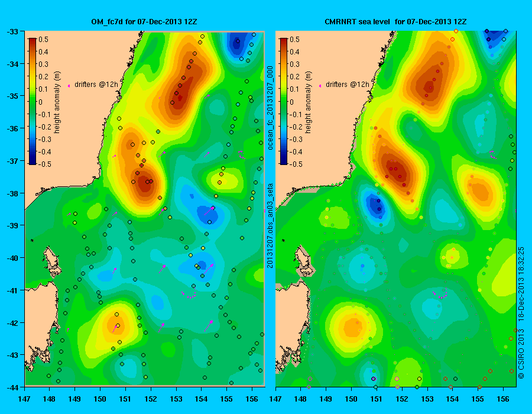Click the CSIRO 2013 copyright timestamp text
The width and height of the screenshot is (532, 414).
coord(521,312)
